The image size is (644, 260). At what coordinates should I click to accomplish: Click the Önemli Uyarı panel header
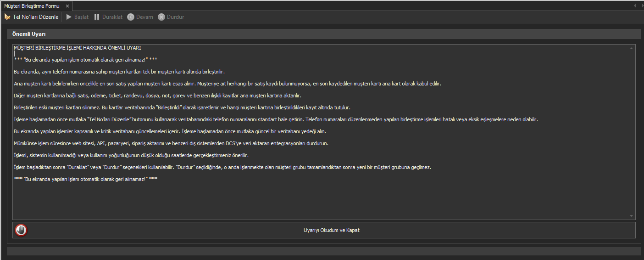324,34
